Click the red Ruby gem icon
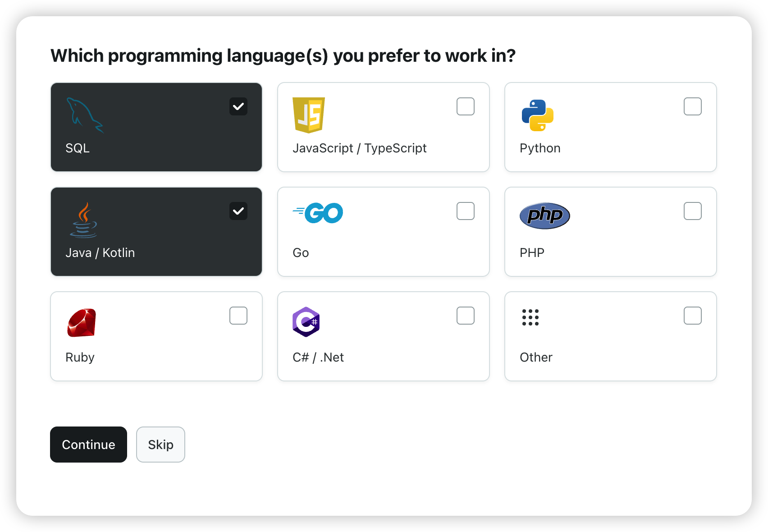768x532 pixels. (x=82, y=323)
